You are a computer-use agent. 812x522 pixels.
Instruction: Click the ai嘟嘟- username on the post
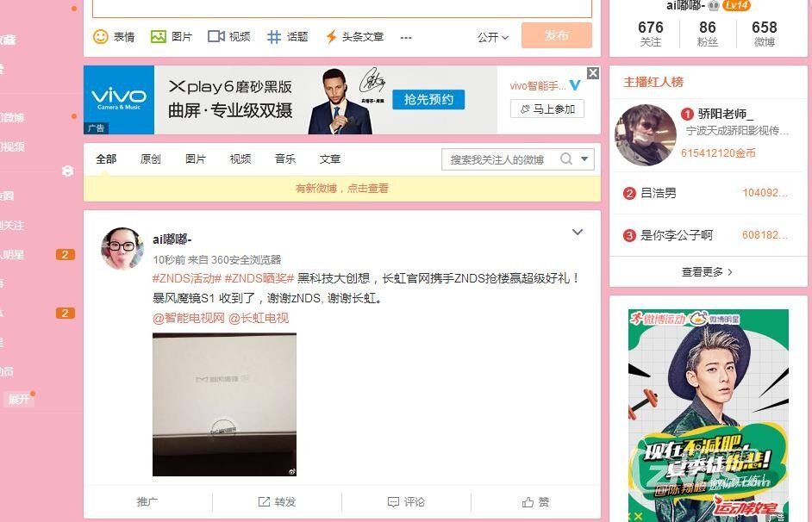click(172, 239)
